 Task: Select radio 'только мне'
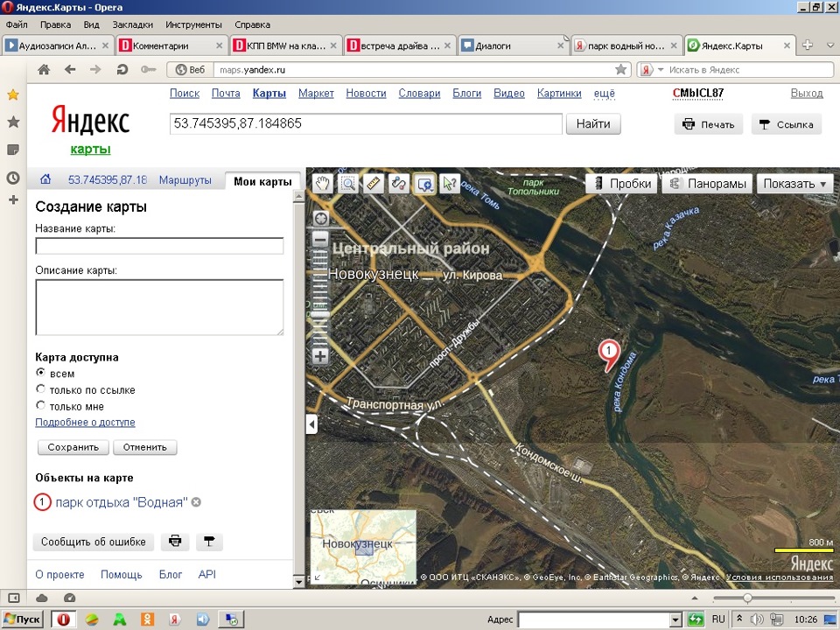click(41, 405)
